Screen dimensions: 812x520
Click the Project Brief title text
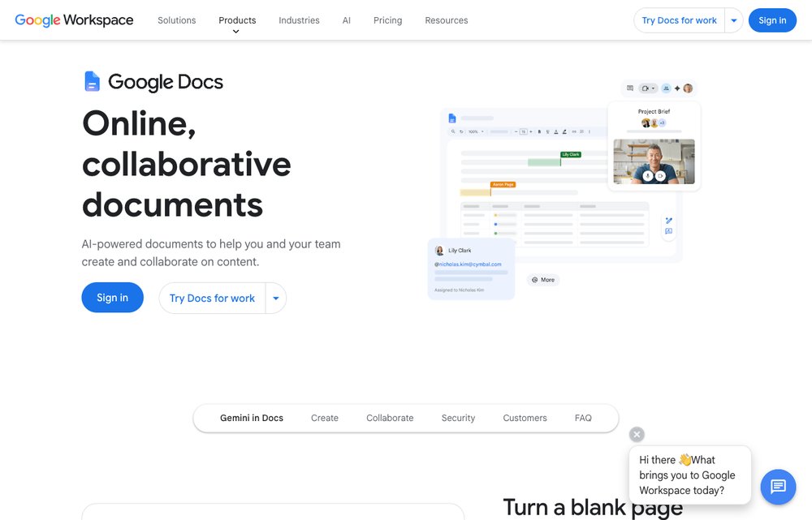click(x=654, y=111)
